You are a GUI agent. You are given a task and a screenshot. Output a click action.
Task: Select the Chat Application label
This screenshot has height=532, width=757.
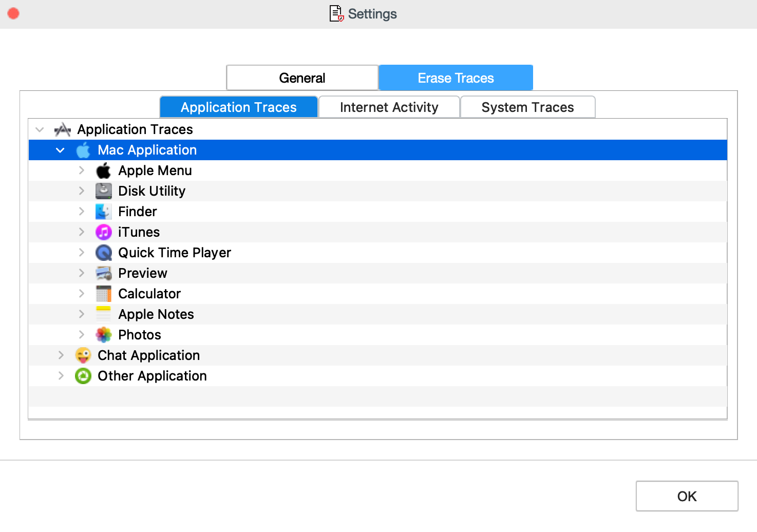click(149, 355)
